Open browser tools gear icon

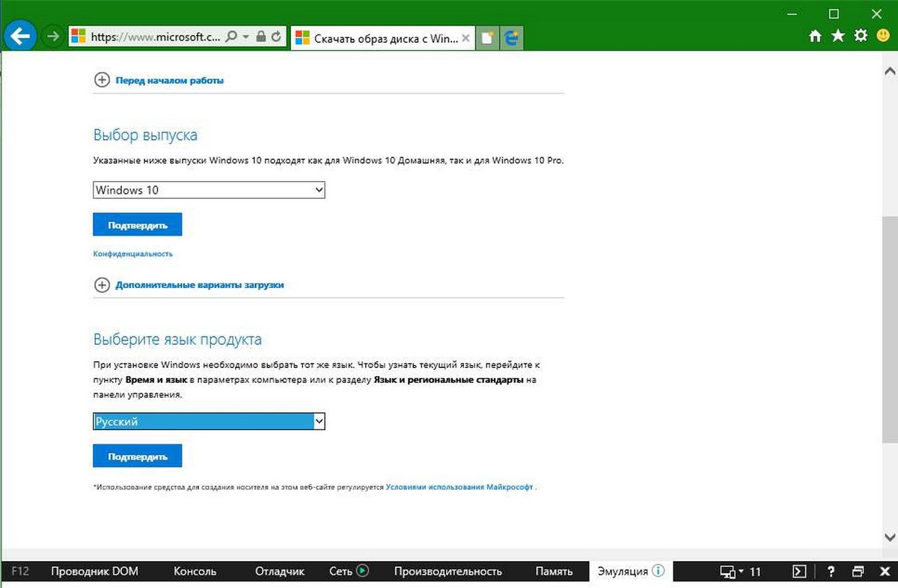pos(861,36)
